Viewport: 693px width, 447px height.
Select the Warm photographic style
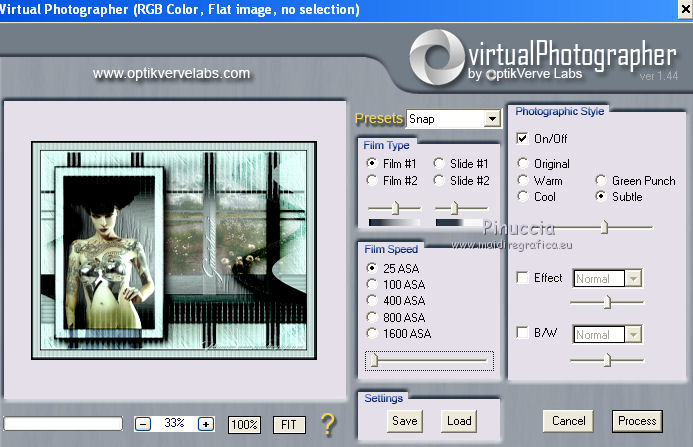pyautogui.click(x=523, y=180)
